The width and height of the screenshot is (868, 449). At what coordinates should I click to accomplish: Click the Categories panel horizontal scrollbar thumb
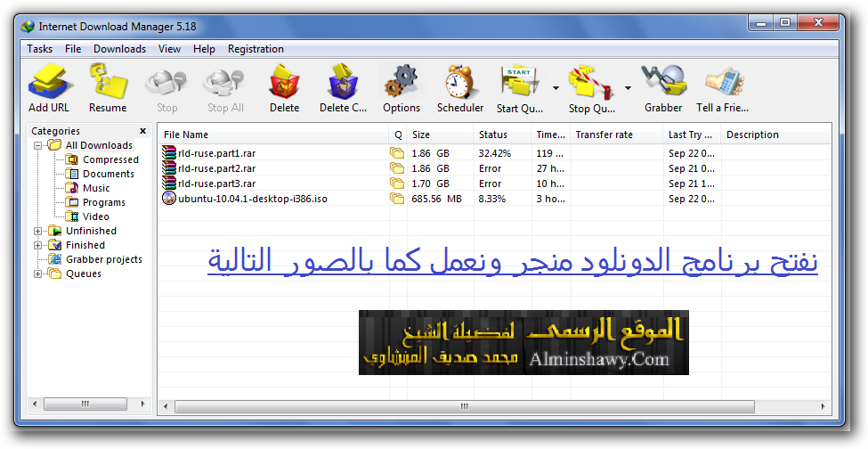(x=85, y=404)
